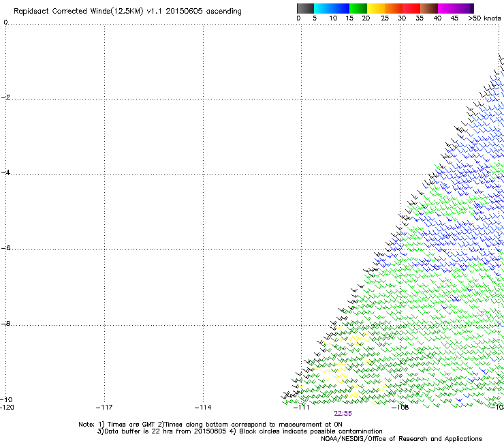The height and width of the screenshot is (443, 504).
Task: Click the orange 25-30 knots legend segment
Action: [x=394, y=8]
